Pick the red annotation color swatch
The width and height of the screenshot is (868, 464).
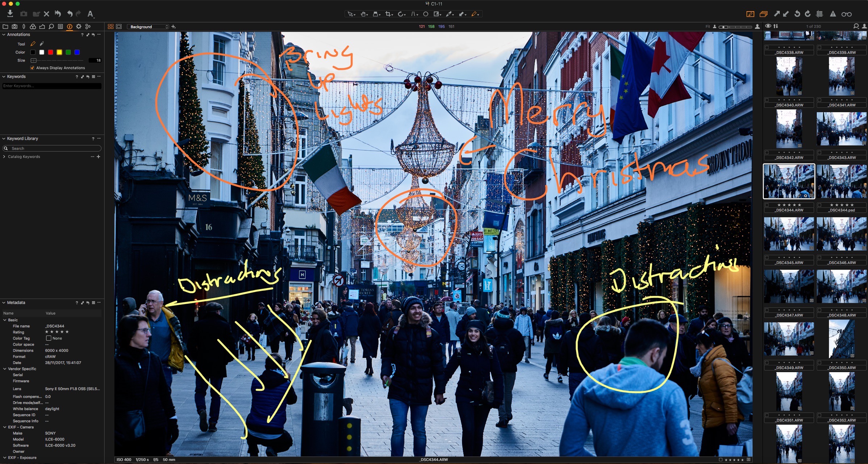point(50,52)
